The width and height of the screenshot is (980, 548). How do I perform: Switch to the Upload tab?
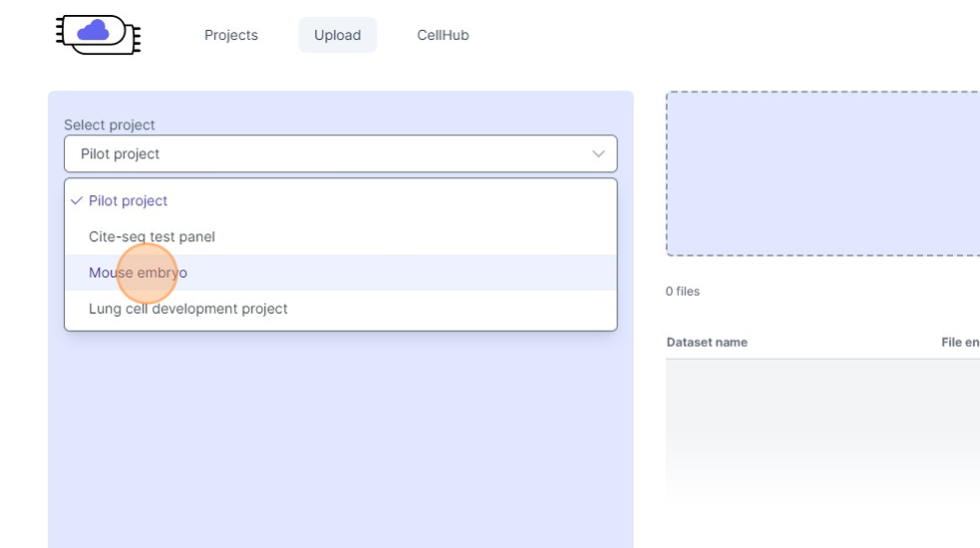click(337, 35)
